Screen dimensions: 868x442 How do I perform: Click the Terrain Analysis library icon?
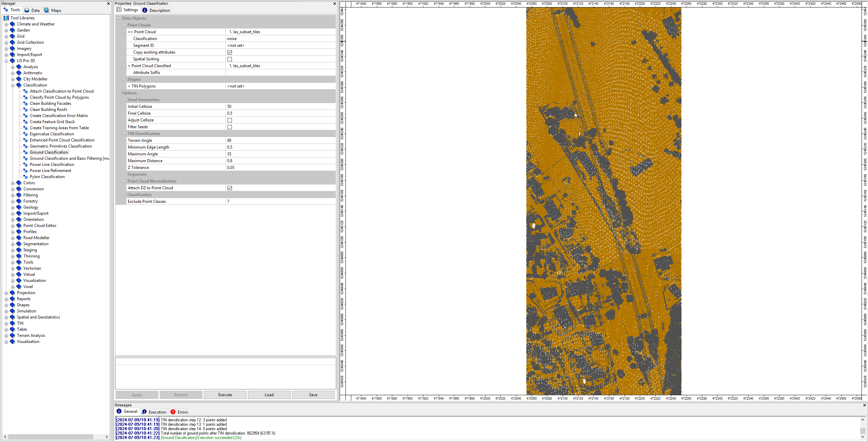pos(13,335)
